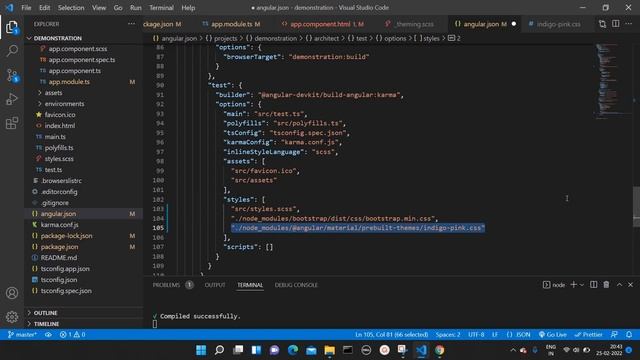The height and width of the screenshot is (360, 640).
Task: Split the terminal panel
Action: [x=593, y=284]
